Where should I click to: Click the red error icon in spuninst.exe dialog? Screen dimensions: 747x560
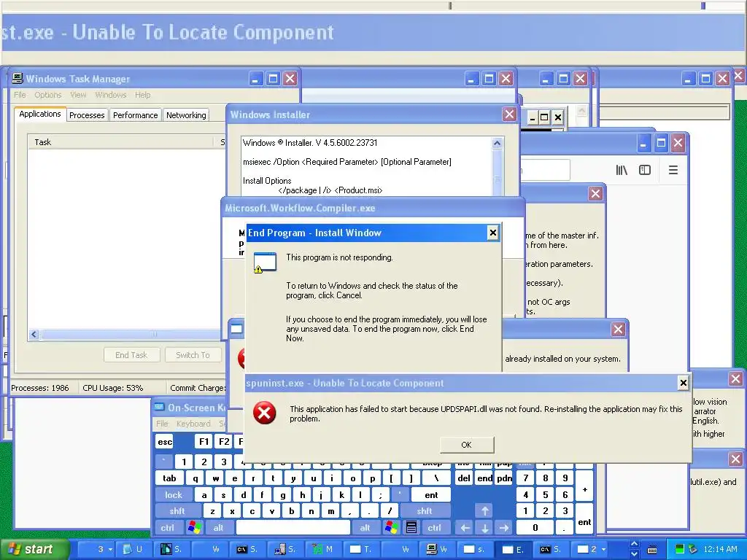click(x=264, y=413)
